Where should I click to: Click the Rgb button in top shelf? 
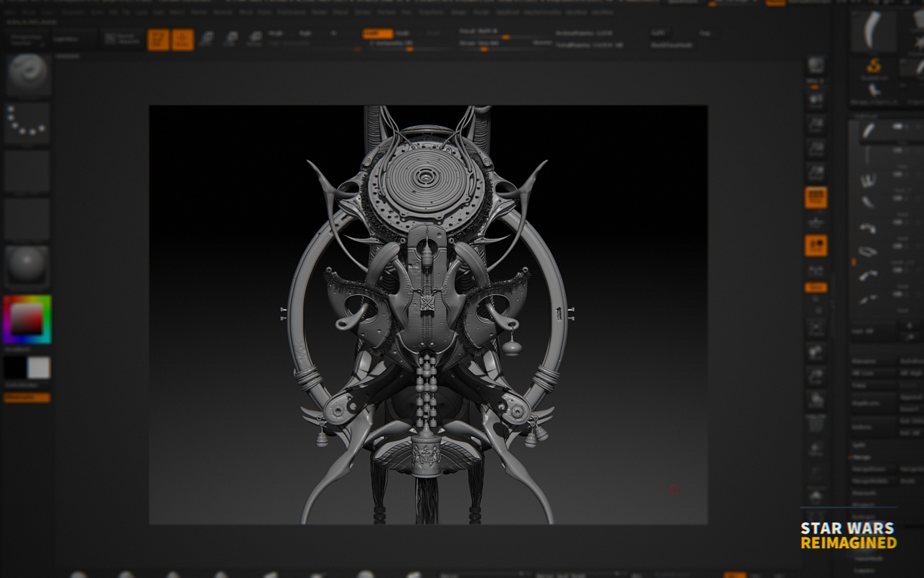click(x=305, y=33)
